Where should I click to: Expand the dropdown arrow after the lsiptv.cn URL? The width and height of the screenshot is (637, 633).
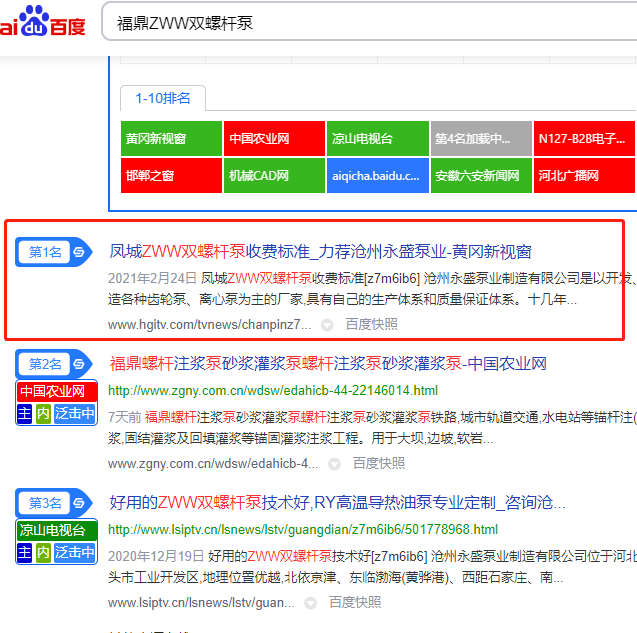point(311,603)
